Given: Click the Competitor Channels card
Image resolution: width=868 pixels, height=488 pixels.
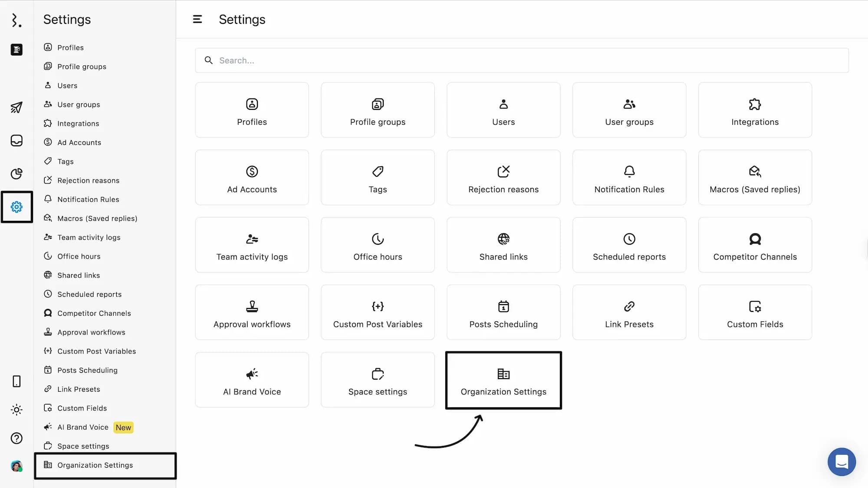Looking at the screenshot, I should (755, 245).
